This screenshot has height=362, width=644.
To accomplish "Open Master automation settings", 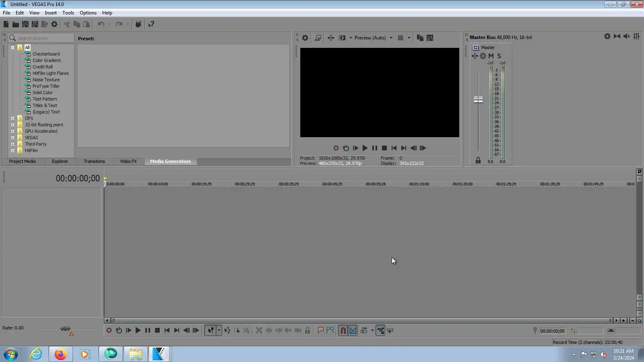I will tap(483, 56).
